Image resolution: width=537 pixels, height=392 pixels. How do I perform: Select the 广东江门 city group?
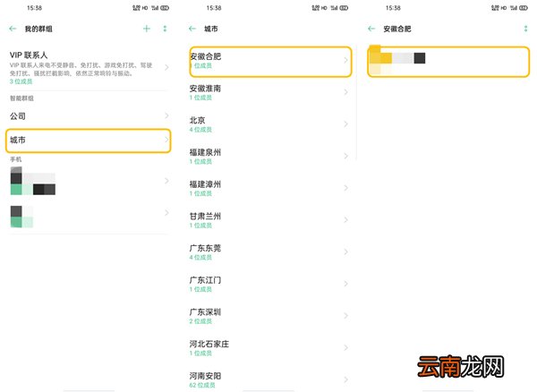tap(270, 285)
